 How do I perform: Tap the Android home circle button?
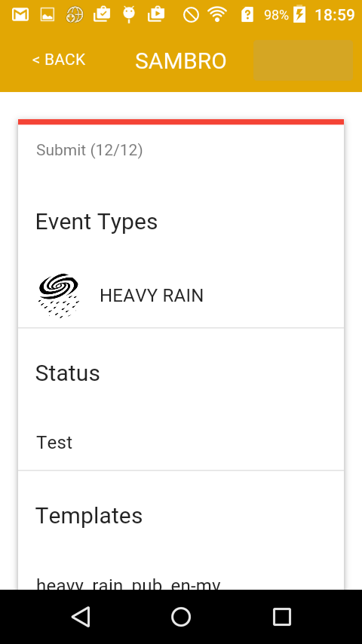click(x=181, y=617)
